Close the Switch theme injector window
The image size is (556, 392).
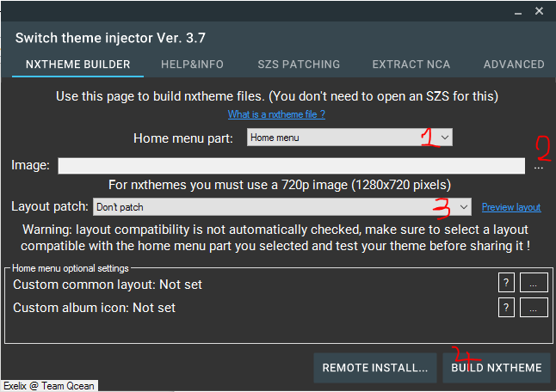(x=539, y=11)
